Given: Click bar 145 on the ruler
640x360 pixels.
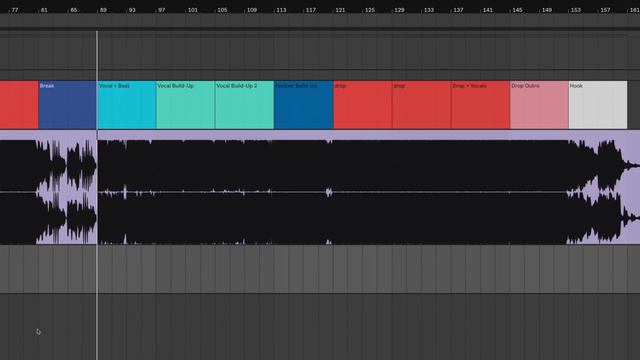Looking at the screenshot, I should pos(517,10).
